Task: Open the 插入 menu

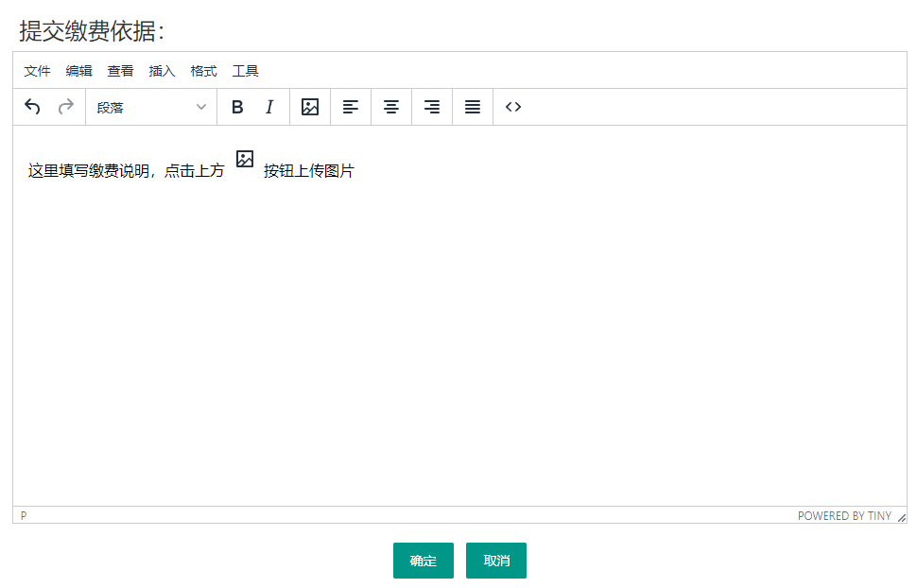Action: (163, 71)
